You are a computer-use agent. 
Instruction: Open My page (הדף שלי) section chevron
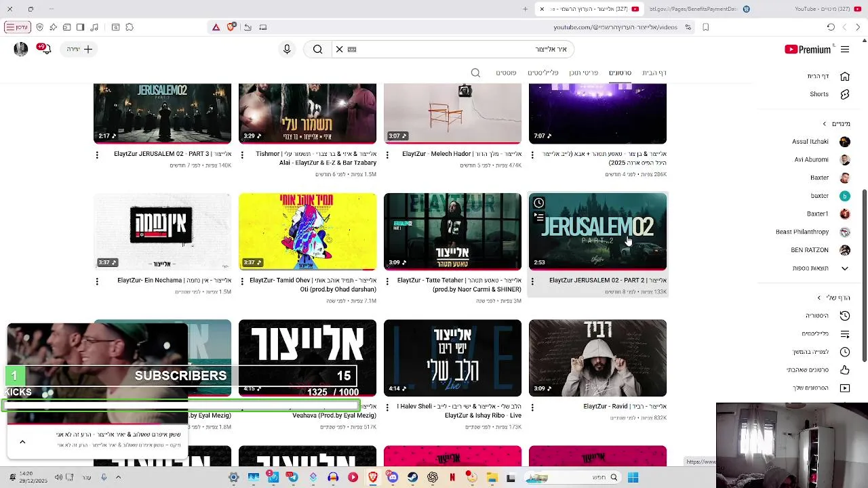click(819, 298)
